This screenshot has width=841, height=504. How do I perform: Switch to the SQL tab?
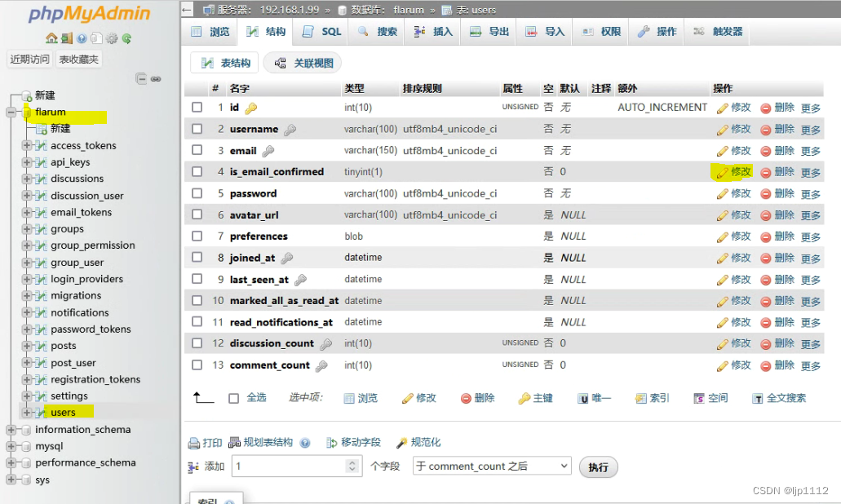click(x=321, y=31)
